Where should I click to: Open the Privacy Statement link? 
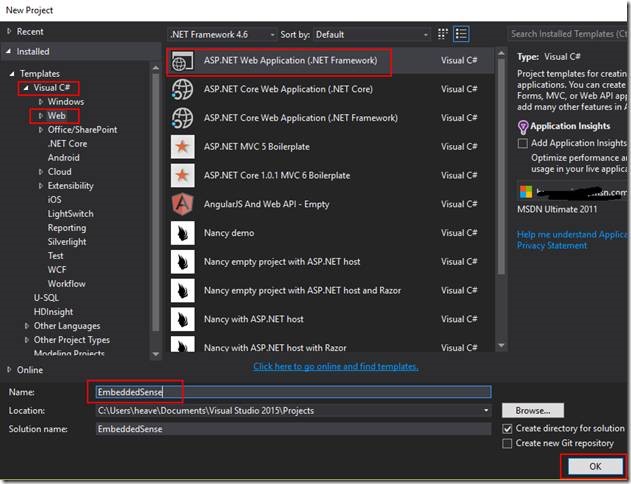(552, 245)
